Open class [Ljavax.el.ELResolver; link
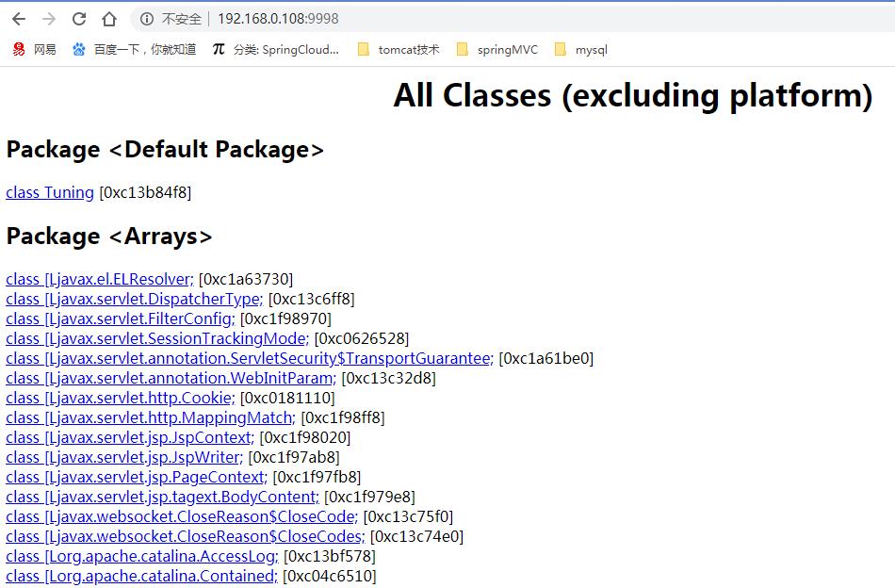The image size is (895, 588). click(100, 280)
